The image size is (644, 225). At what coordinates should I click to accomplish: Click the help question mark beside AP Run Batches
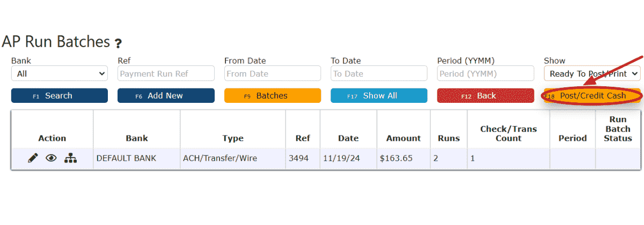click(x=118, y=43)
